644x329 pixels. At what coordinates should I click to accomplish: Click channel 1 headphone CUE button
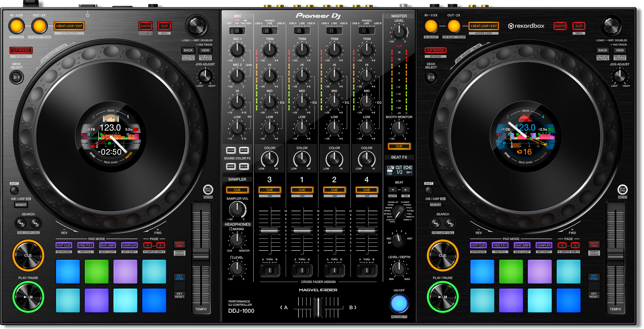[x=302, y=190]
